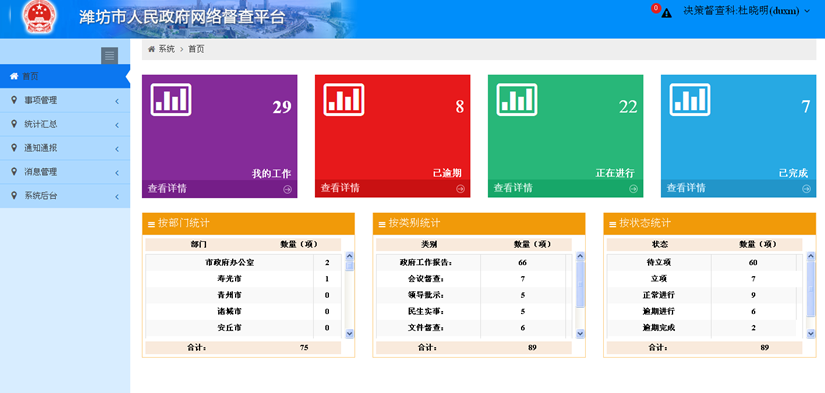Click the bar chart icon in green card
The width and height of the screenshot is (825, 393).
tap(517, 99)
